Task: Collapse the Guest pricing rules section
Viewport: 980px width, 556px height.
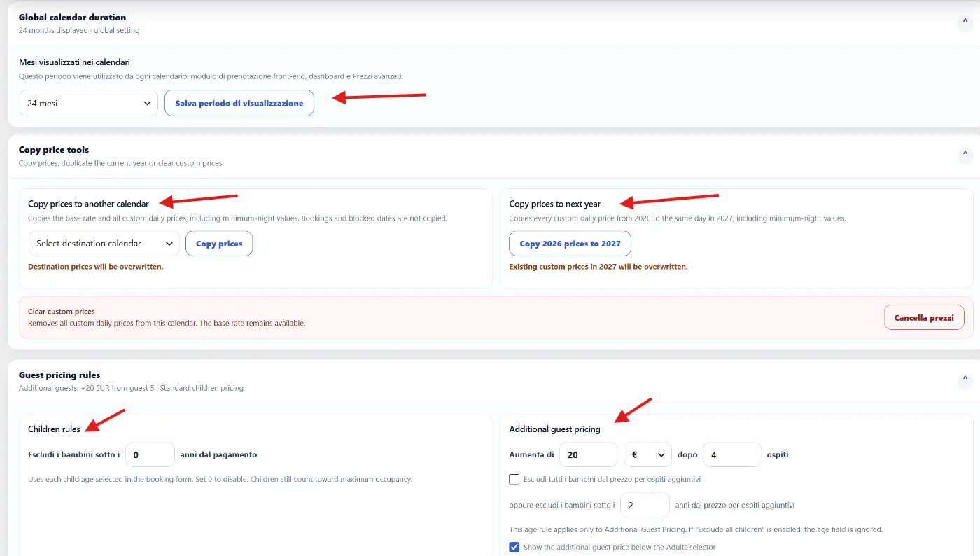Action: click(965, 381)
